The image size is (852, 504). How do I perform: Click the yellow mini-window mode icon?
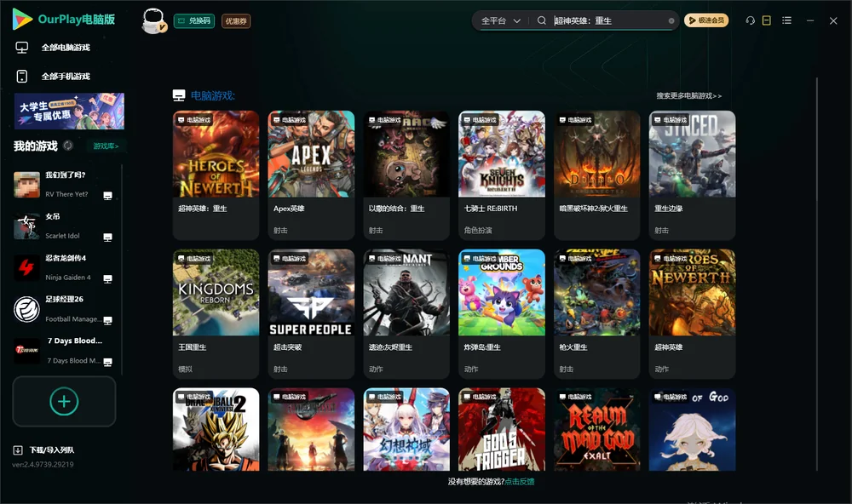(766, 20)
